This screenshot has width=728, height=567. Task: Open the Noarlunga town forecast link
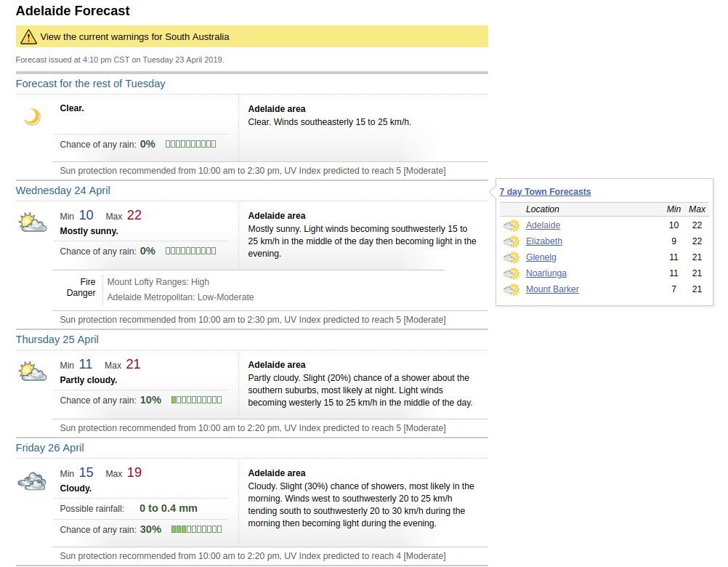tap(546, 273)
